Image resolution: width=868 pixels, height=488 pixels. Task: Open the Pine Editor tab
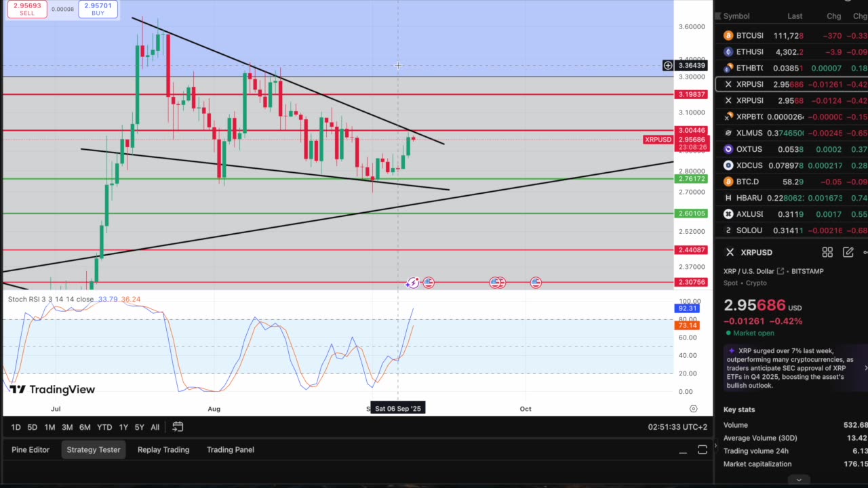coord(31,450)
